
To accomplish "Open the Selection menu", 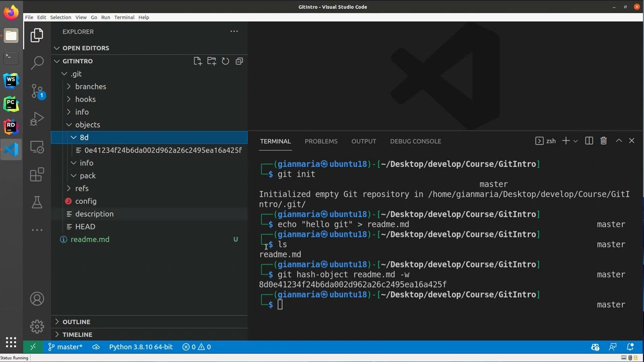I will (60, 17).
